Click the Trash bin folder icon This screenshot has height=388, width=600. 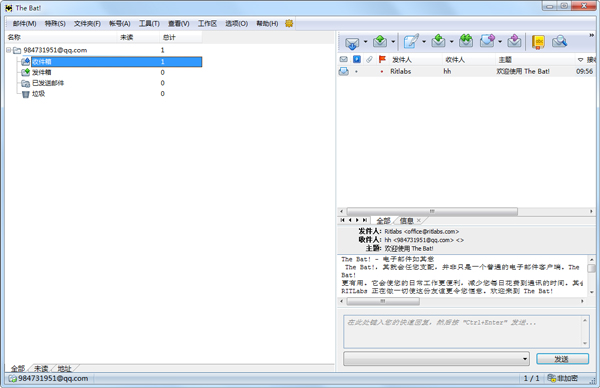(x=26, y=94)
